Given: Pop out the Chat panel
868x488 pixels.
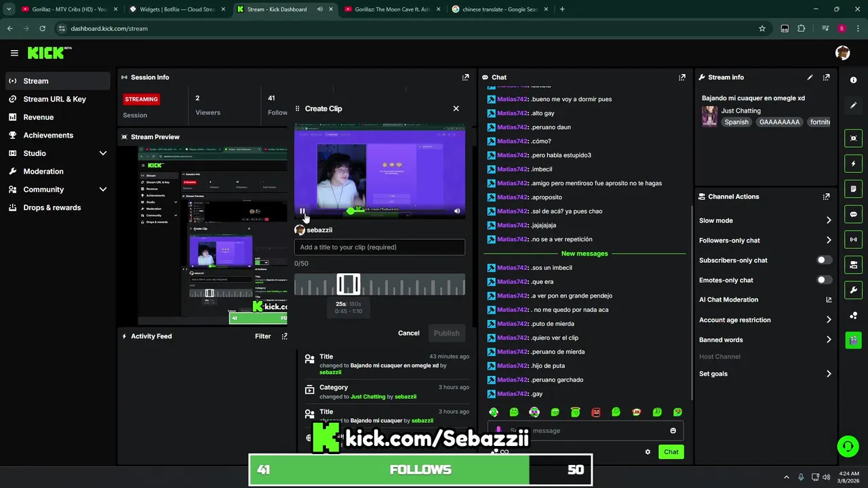Looking at the screenshot, I should [x=682, y=77].
